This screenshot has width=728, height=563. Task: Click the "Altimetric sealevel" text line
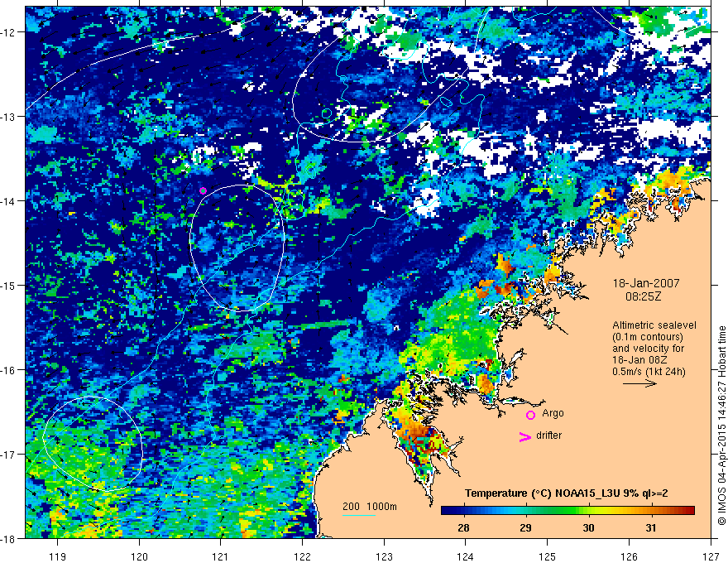[x=654, y=325]
